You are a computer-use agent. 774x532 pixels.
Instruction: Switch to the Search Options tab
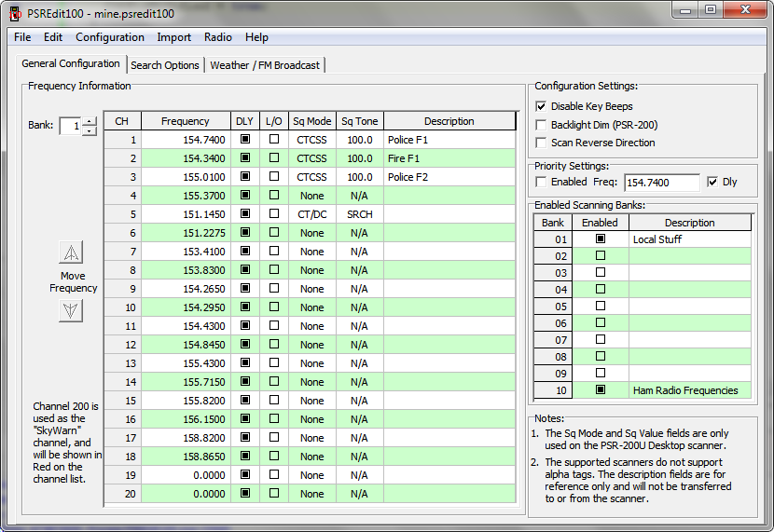click(x=165, y=65)
